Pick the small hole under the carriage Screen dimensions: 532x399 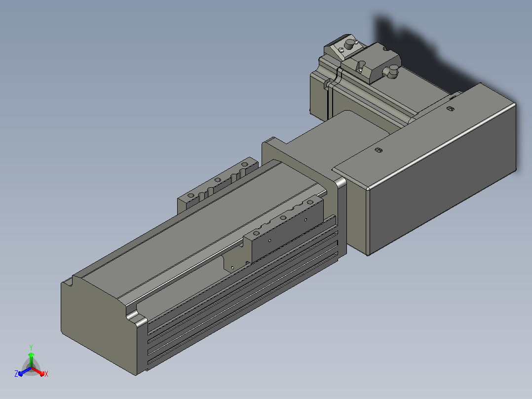click(232, 268)
